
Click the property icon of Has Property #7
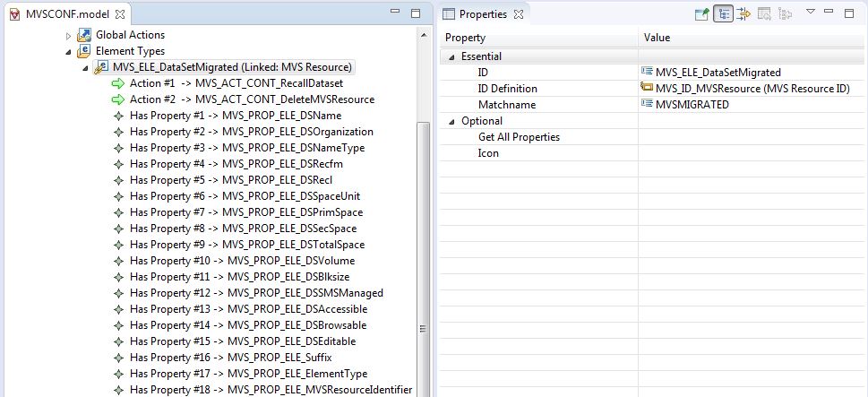click(x=118, y=212)
